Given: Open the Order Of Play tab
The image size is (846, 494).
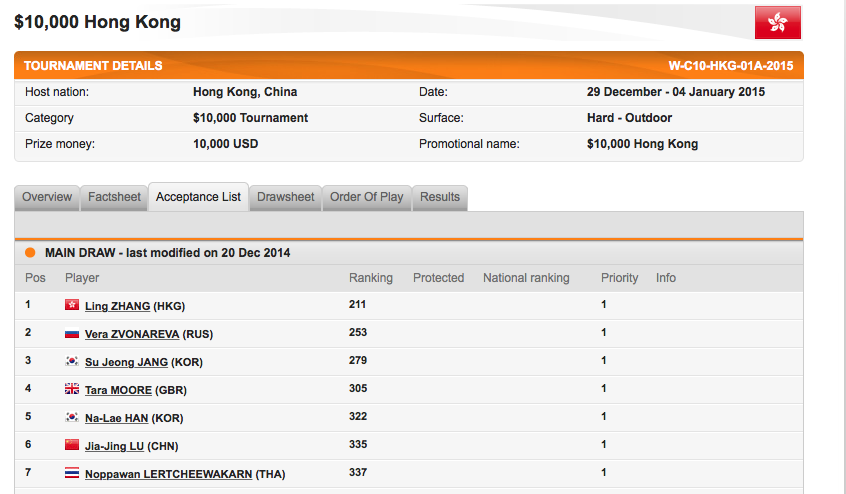Looking at the screenshot, I should [x=367, y=197].
